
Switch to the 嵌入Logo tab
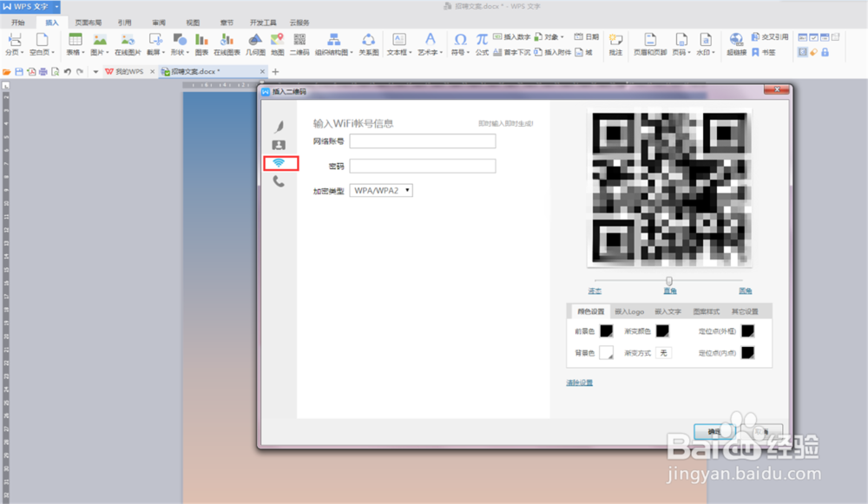pyautogui.click(x=629, y=311)
